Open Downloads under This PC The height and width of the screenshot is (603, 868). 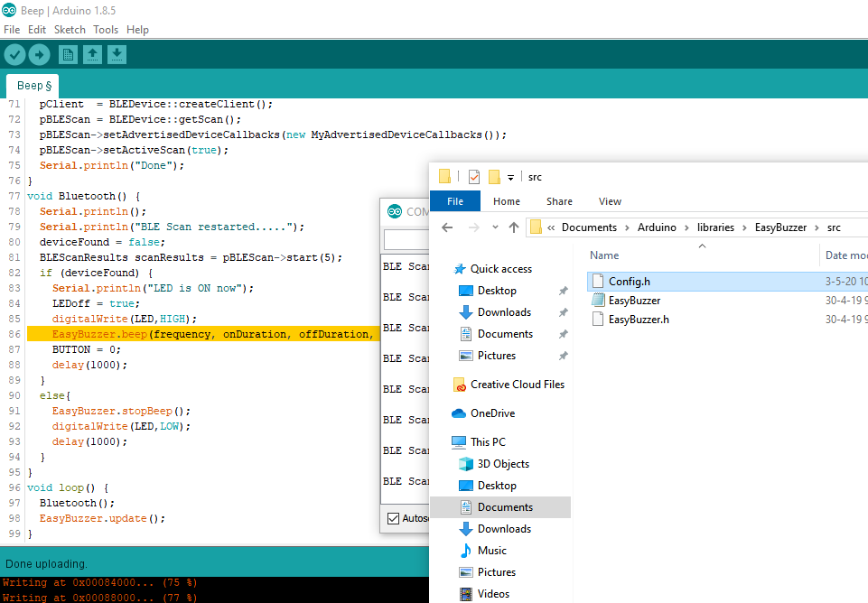504,529
